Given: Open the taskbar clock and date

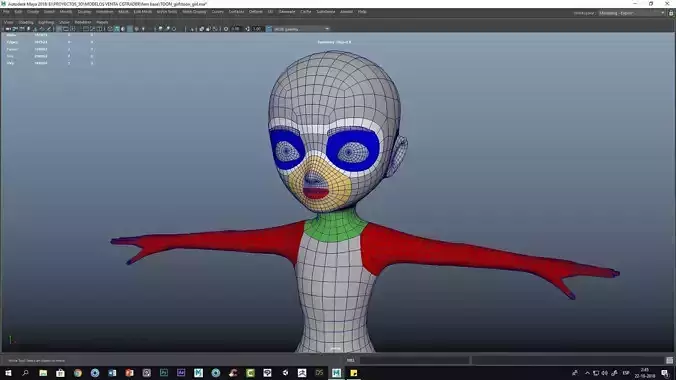Looking at the screenshot, I should (645, 373).
